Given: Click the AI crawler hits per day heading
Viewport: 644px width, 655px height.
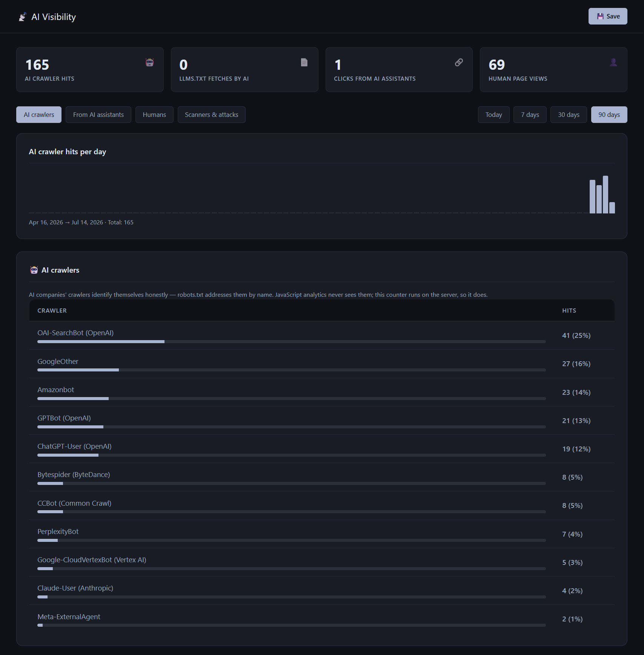Looking at the screenshot, I should pyautogui.click(x=68, y=152).
